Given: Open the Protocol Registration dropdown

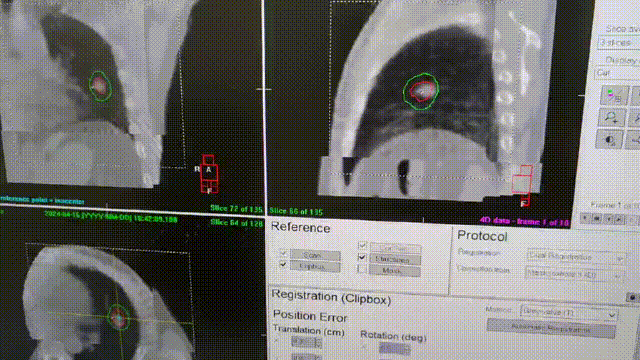Looking at the screenshot, I should (576, 257).
